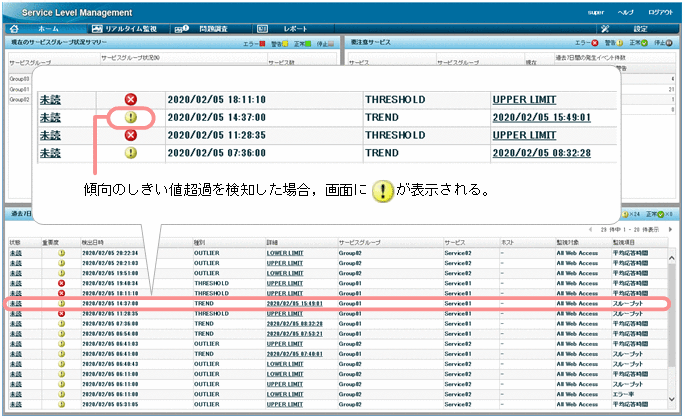The height and width of the screenshot is (419, 685).
Task: Sort events by the 検出日時 column header
Action: (93, 242)
